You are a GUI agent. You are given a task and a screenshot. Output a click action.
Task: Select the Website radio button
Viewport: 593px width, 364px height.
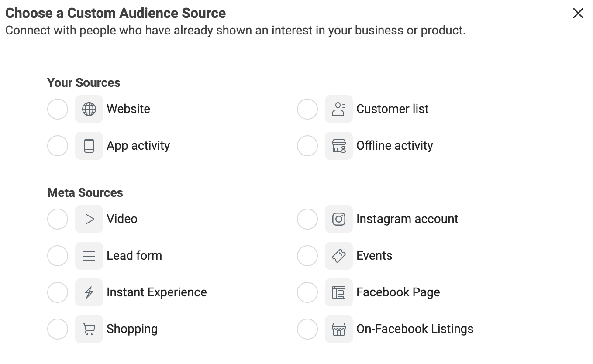(x=57, y=109)
